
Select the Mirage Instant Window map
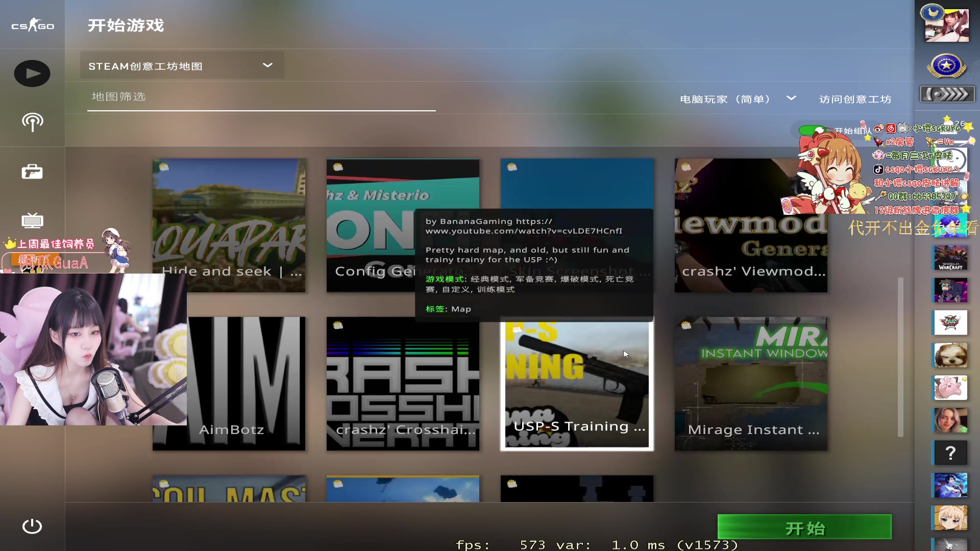(750, 384)
